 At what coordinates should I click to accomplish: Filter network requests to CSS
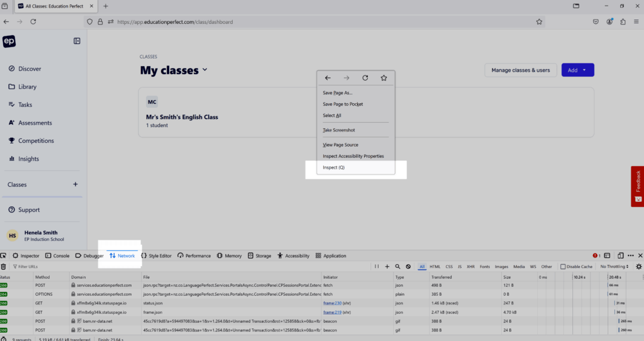(449, 267)
